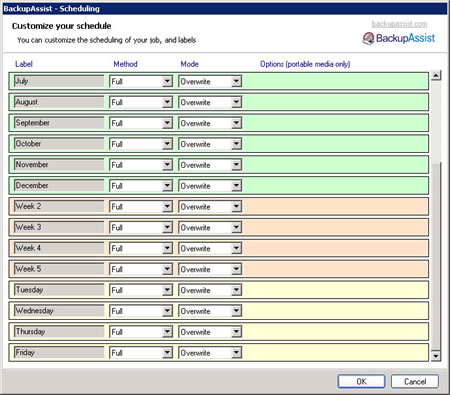Edit the Week 2 label field
This screenshot has width=450, height=395.
tap(59, 206)
